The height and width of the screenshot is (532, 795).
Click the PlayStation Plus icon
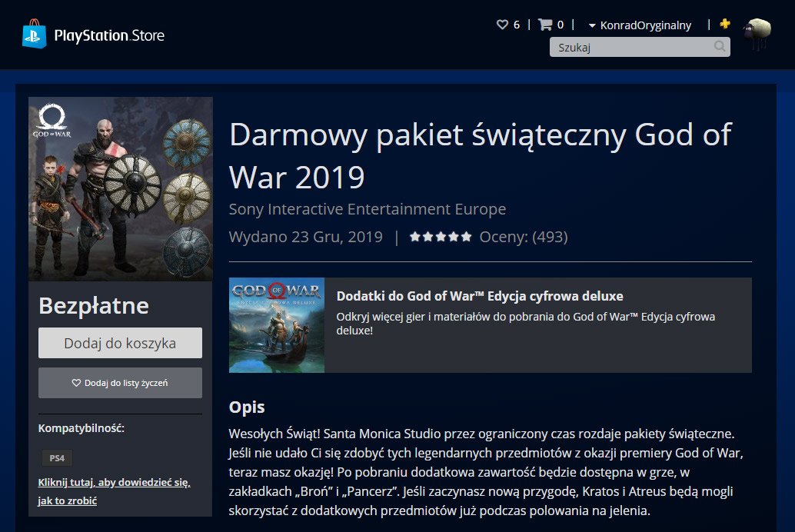tap(725, 23)
